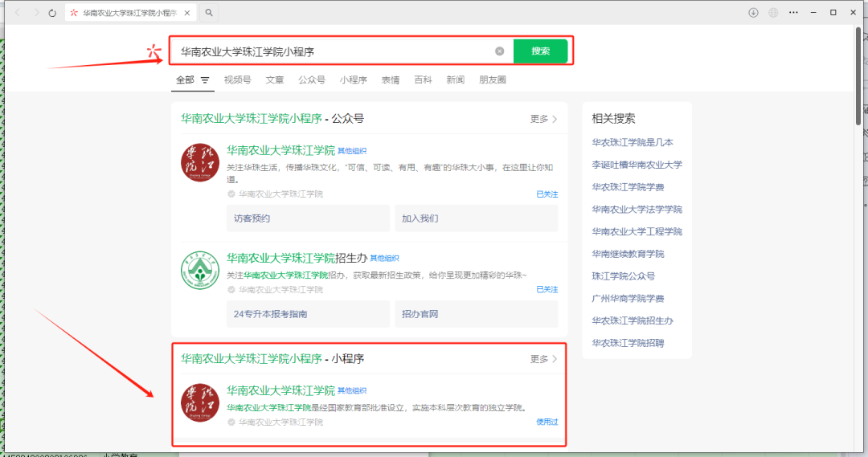Switch to the 朋友圈 tab
Image resolution: width=868 pixels, height=457 pixels.
(493, 80)
